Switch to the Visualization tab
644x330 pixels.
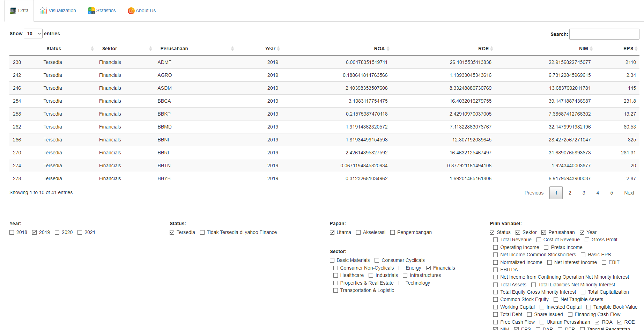click(x=58, y=11)
